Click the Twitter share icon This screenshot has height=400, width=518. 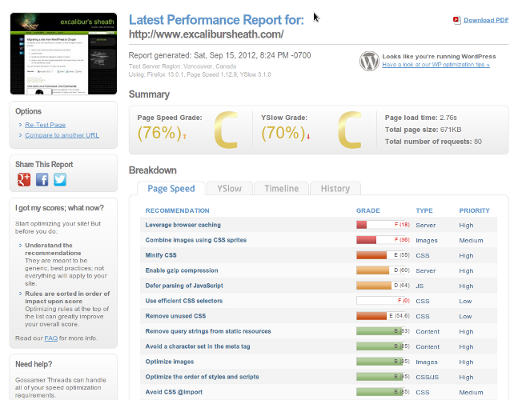pos(60,180)
